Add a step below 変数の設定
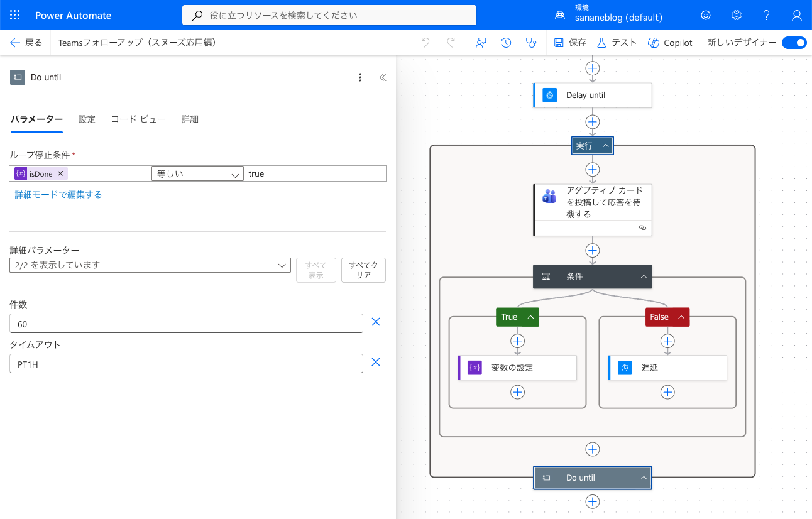The height and width of the screenshot is (519, 812). tap(517, 392)
